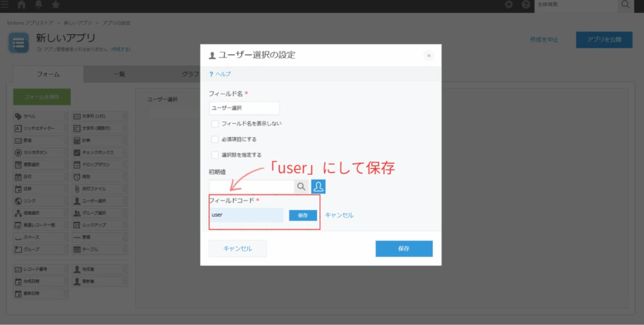Select the 関連レコード一覧 field in palette

coord(41,225)
